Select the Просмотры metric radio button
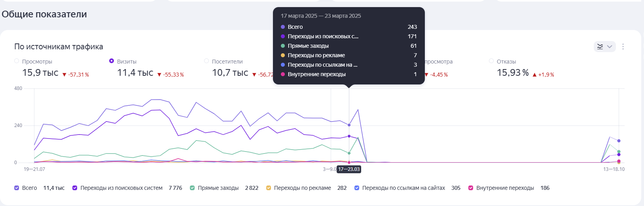Viewport: 644px width, 206px height. pos(17,61)
